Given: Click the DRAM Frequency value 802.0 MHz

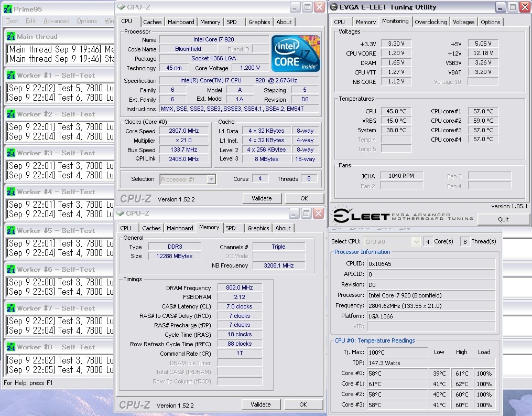Looking at the screenshot, I should [x=240, y=287].
